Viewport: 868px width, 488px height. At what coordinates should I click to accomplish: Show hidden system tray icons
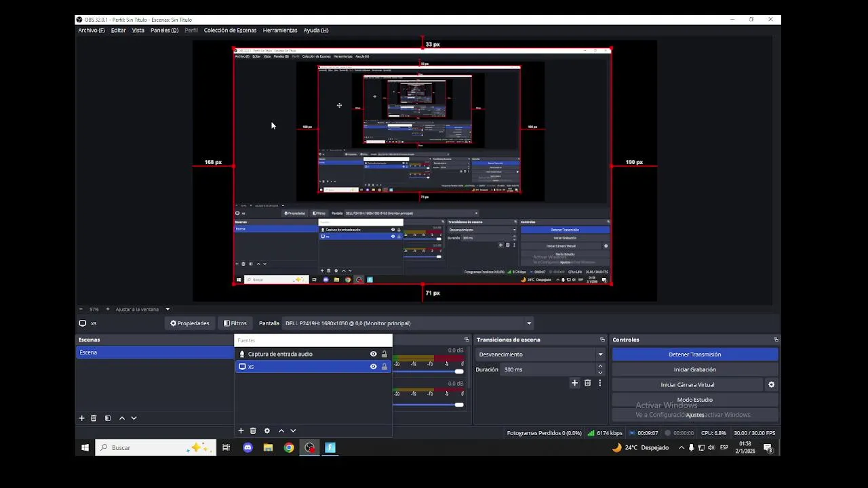(x=682, y=447)
